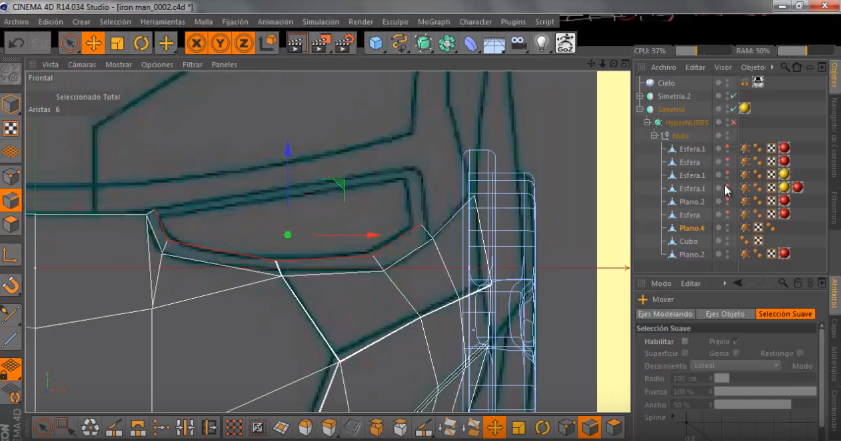This screenshot has height=441, width=841.
Task: Select the Plano.4 object
Action: (x=691, y=228)
